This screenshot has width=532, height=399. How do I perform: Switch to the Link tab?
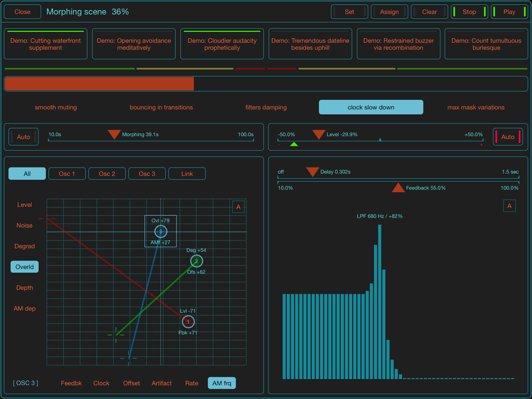tap(187, 173)
